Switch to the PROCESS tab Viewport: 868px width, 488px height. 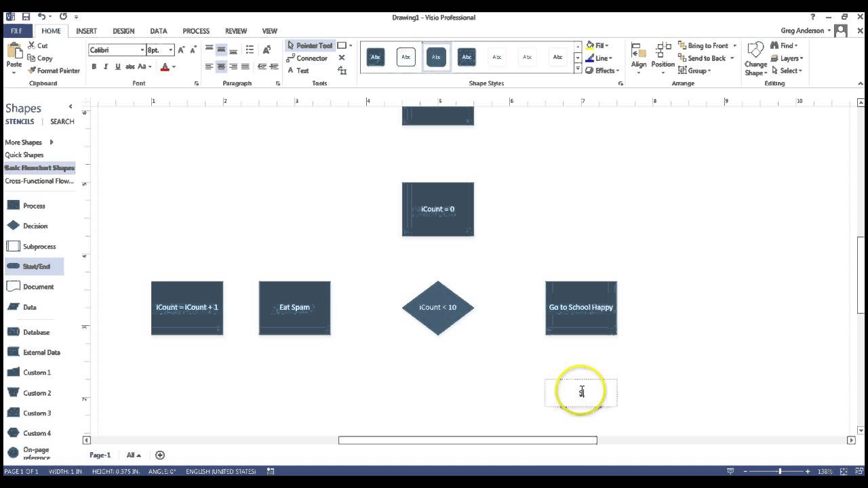(x=196, y=31)
